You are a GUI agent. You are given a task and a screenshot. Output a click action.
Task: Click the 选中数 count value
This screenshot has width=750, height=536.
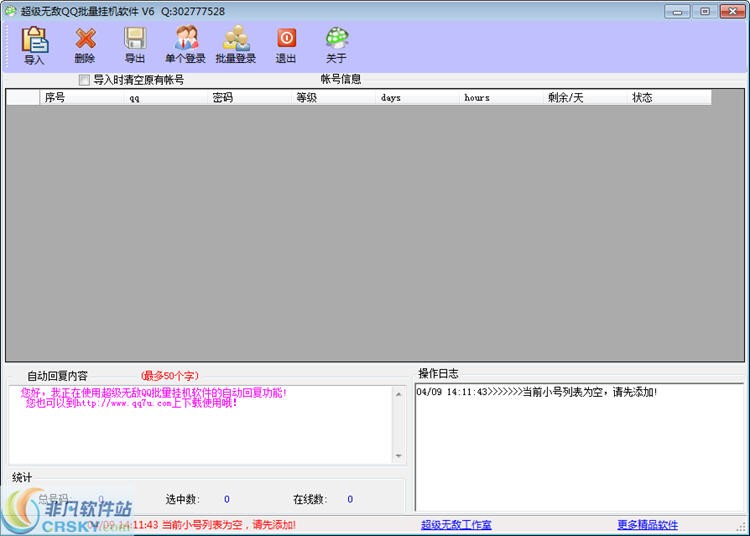(227, 499)
